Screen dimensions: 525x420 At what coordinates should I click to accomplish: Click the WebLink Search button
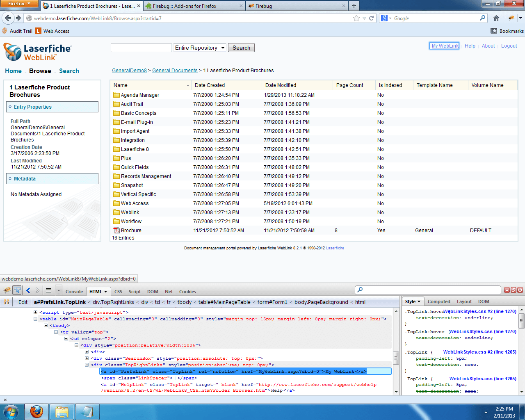[241, 48]
